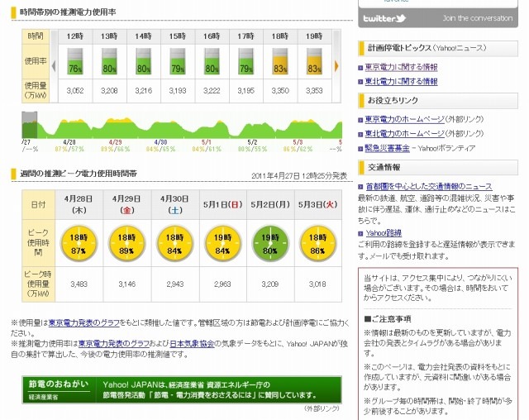
Task: Click the 18時 84% clock icon for 4月30日
Action: (x=174, y=243)
